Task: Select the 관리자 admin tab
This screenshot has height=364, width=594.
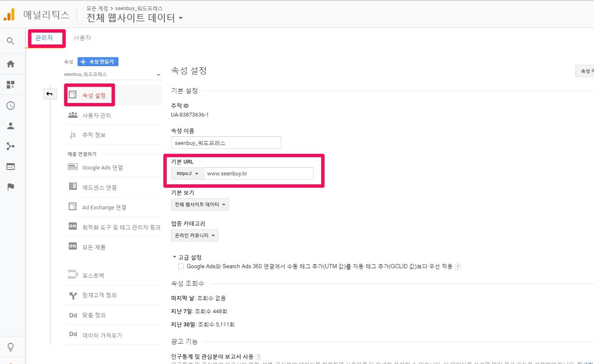Action: click(x=44, y=38)
